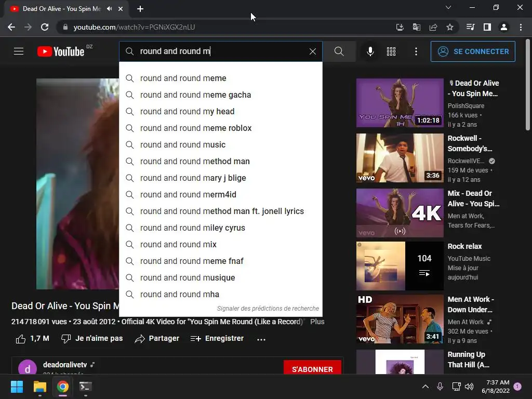
Task: Open the deadoralivetv channel avatar
Action: (27, 367)
